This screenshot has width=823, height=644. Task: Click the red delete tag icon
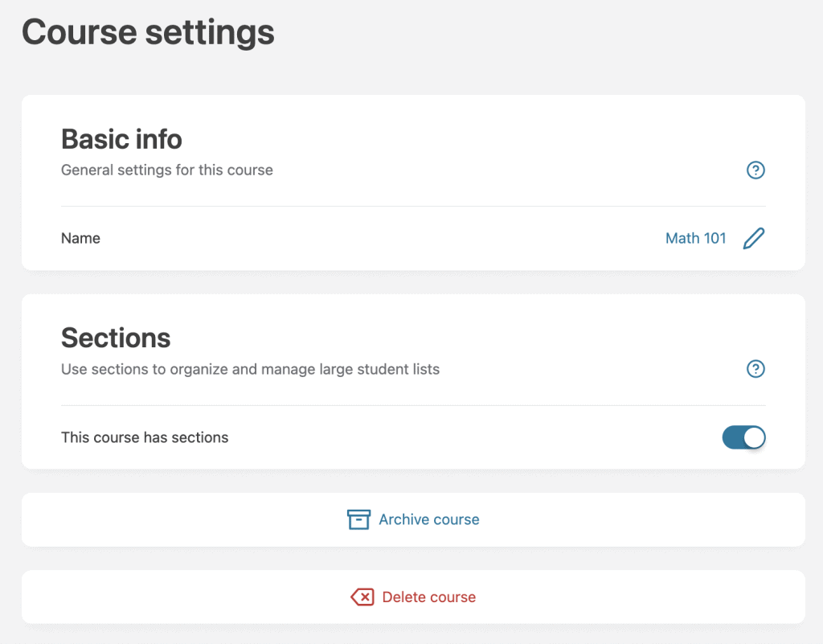click(x=363, y=597)
